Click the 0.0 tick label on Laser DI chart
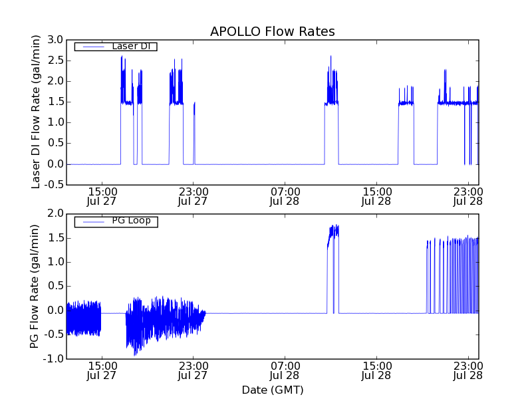Screen dimensions: 532x399 tap(55, 164)
